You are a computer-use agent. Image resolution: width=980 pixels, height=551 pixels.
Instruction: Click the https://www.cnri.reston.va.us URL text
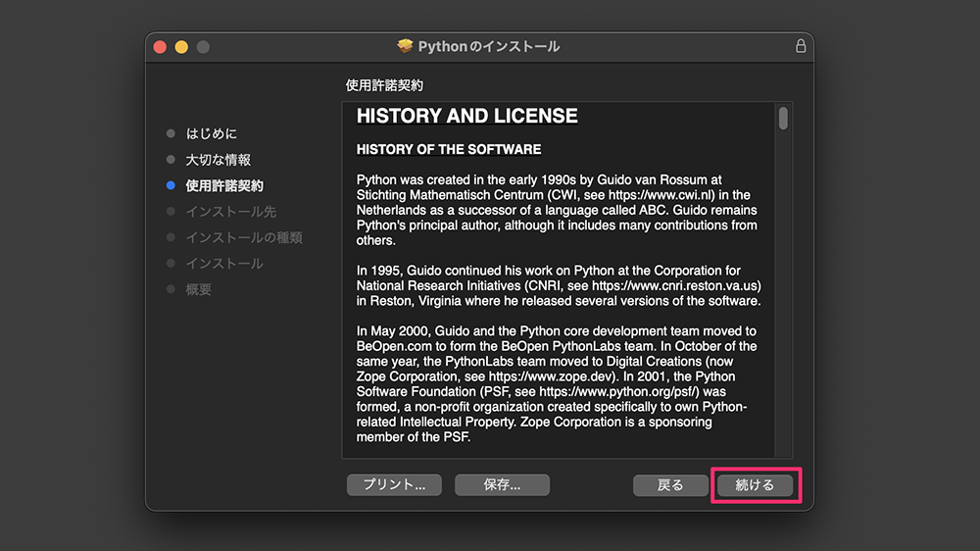pyautogui.click(x=674, y=286)
